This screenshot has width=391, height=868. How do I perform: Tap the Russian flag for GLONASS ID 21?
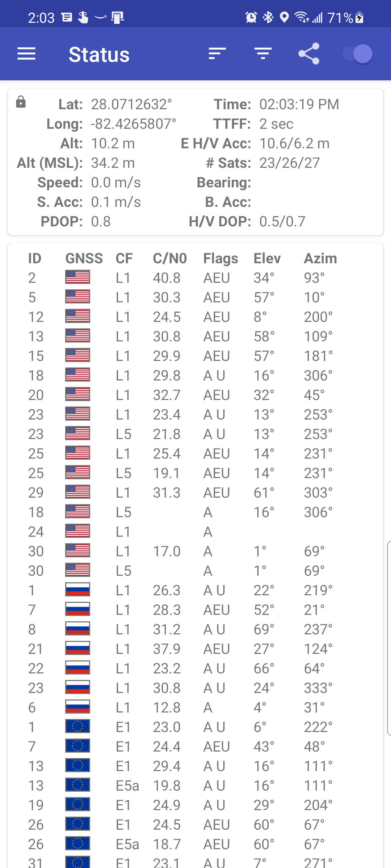pos(77,648)
